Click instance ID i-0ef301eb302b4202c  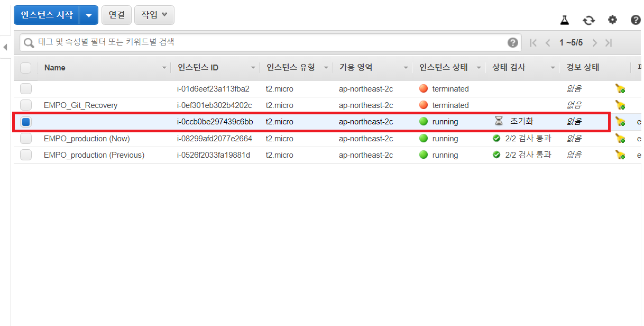pyautogui.click(x=214, y=105)
